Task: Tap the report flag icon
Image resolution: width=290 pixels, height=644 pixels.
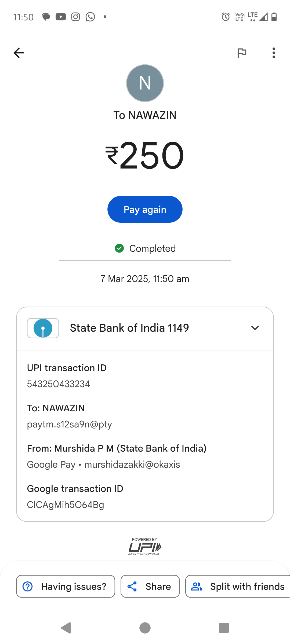Action: pos(242,53)
